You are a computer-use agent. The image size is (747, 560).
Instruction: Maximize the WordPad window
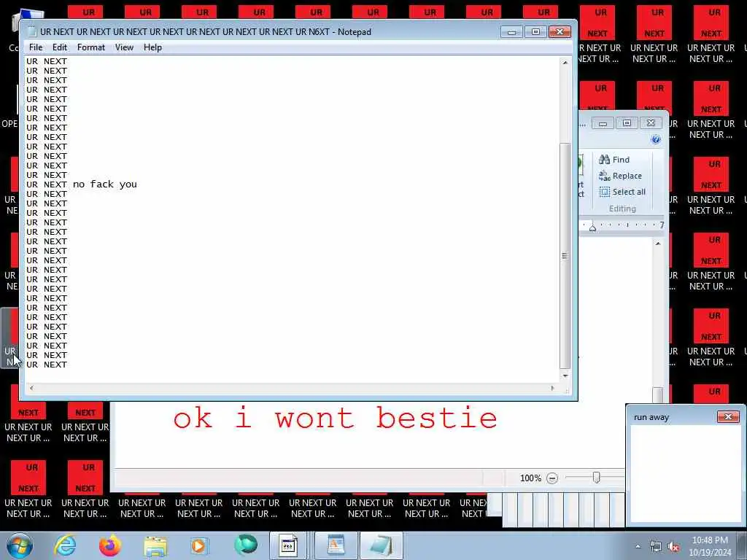pyautogui.click(x=627, y=123)
